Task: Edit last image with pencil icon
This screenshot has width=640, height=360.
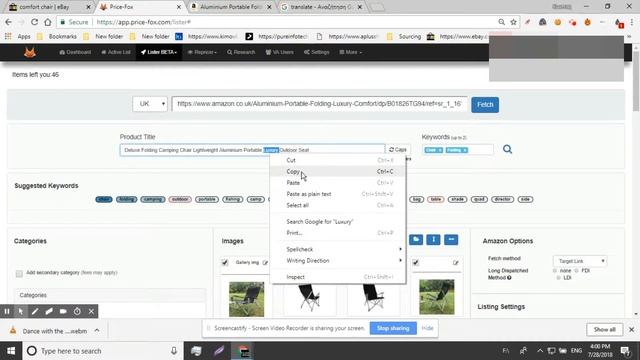Action: tap(456, 262)
